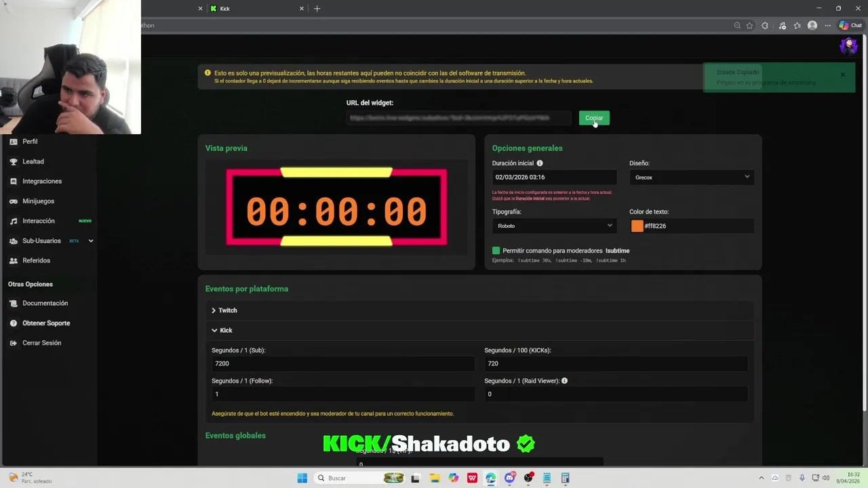Open browser extensions icon
The image size is (868, 488).
coord(765,26)
